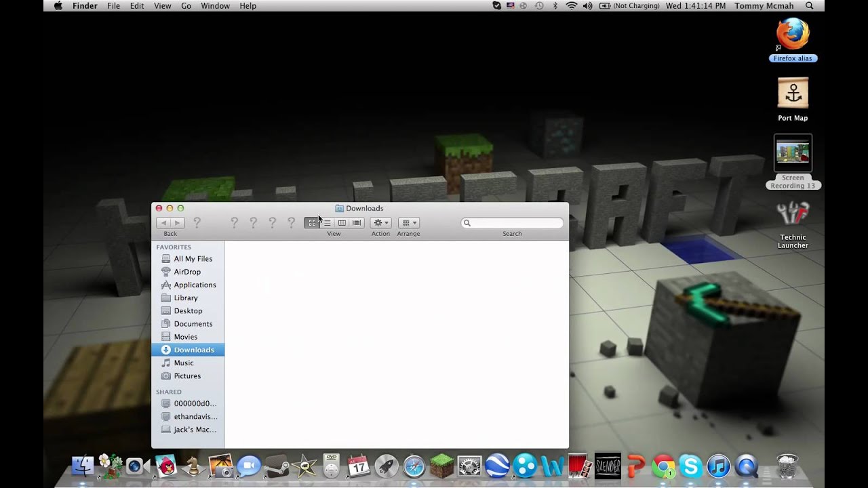Open the Go menu

click(x=186, y=5)
